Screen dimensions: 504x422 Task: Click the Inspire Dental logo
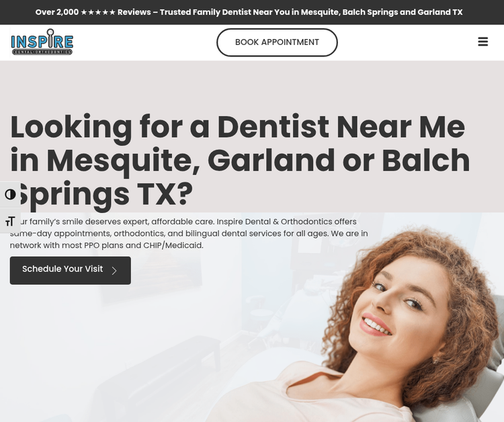click(x=42, y=42)
